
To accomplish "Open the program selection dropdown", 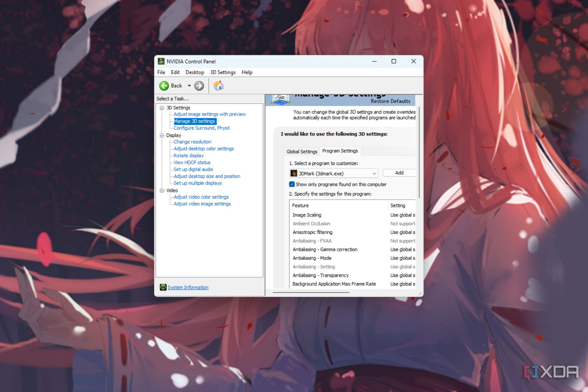I will pyautogui.click(x=374, y=174).
